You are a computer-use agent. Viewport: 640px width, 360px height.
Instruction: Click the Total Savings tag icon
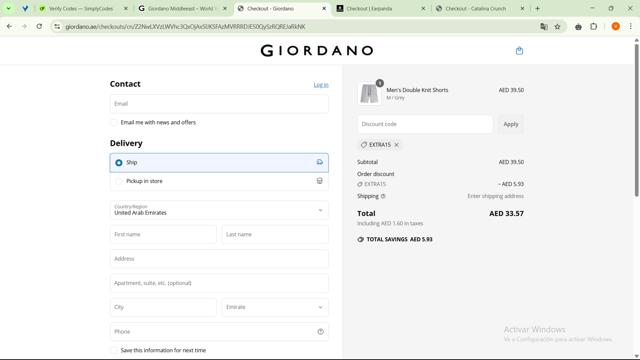pyautogui.click(x=360, y=240)
